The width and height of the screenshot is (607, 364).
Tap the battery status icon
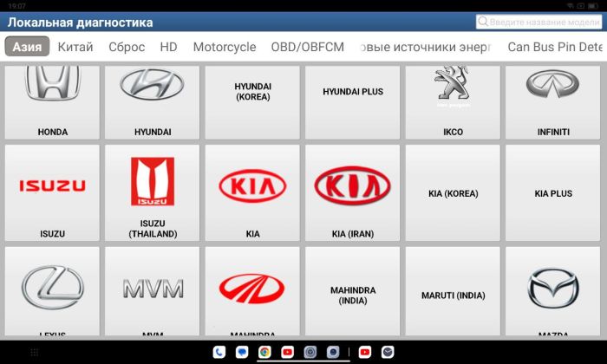click(593, 6)
